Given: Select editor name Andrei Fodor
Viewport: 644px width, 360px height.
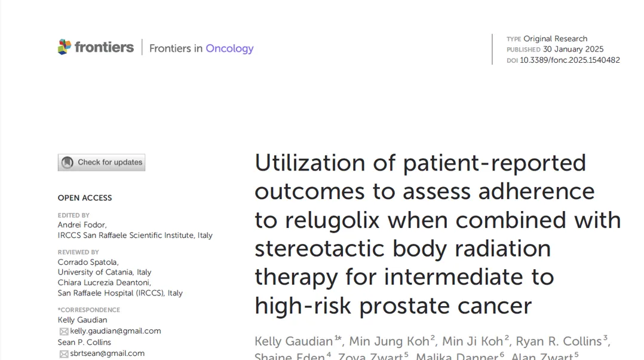Looking at the screenshot, I should click(x=82, y=225).
